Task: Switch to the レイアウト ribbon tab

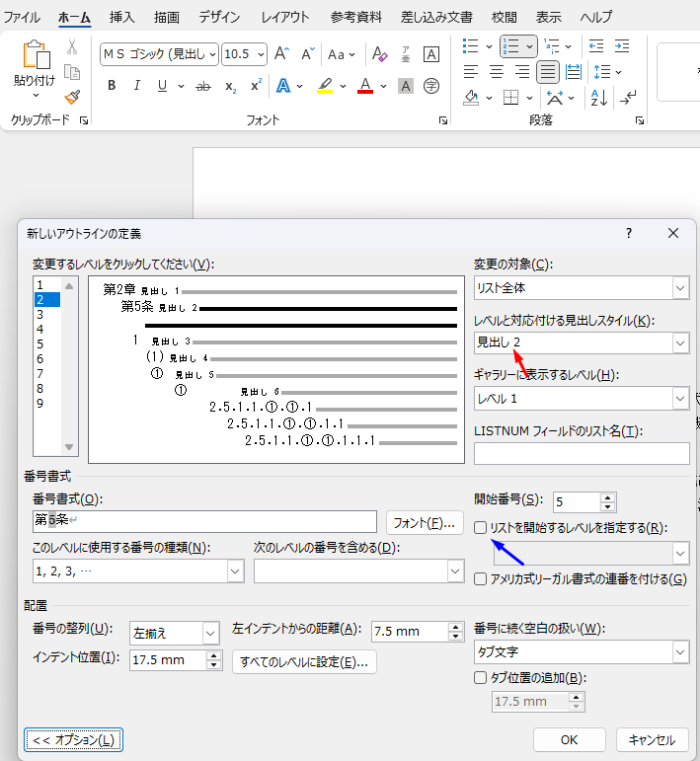Action: [285, 17]
